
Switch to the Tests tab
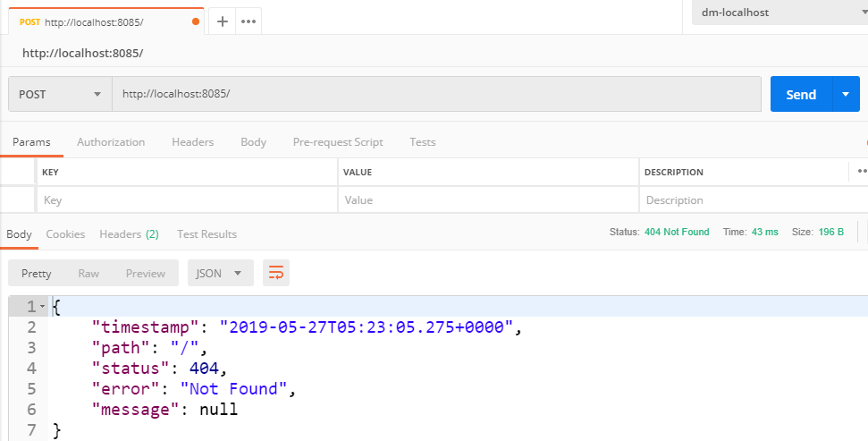pos(423,142)
